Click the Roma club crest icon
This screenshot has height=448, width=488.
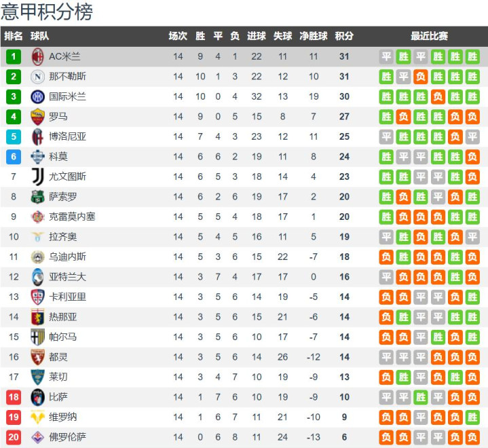tap(37, 117)
